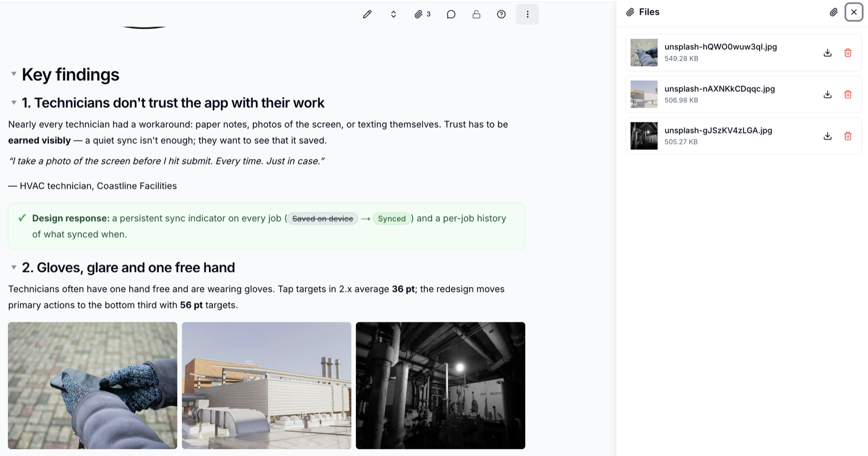Viewport: 868px width, 456px height.
Task: Click the attach file paperclip in Files panel
Action: point(833,12)
